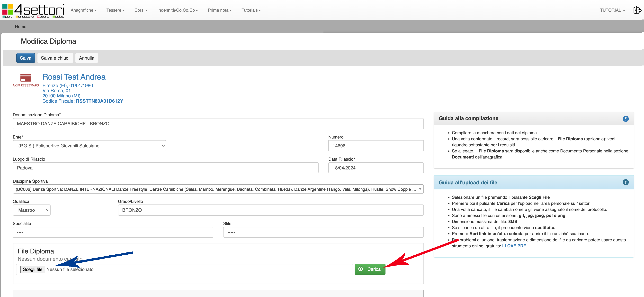Image resolution: width=644 pixels, height=297 pixels.
Task: Click the upload icon on Carica button
Action: point(360,269)
